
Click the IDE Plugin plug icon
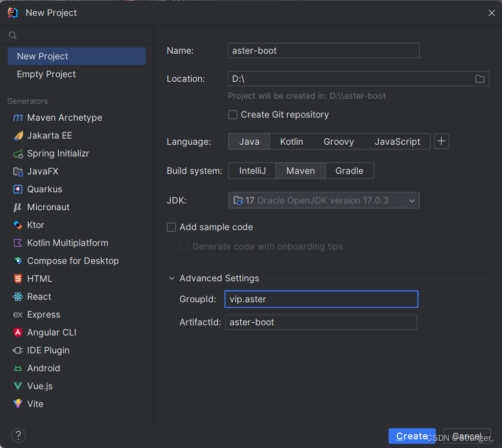tap(18, 350)
